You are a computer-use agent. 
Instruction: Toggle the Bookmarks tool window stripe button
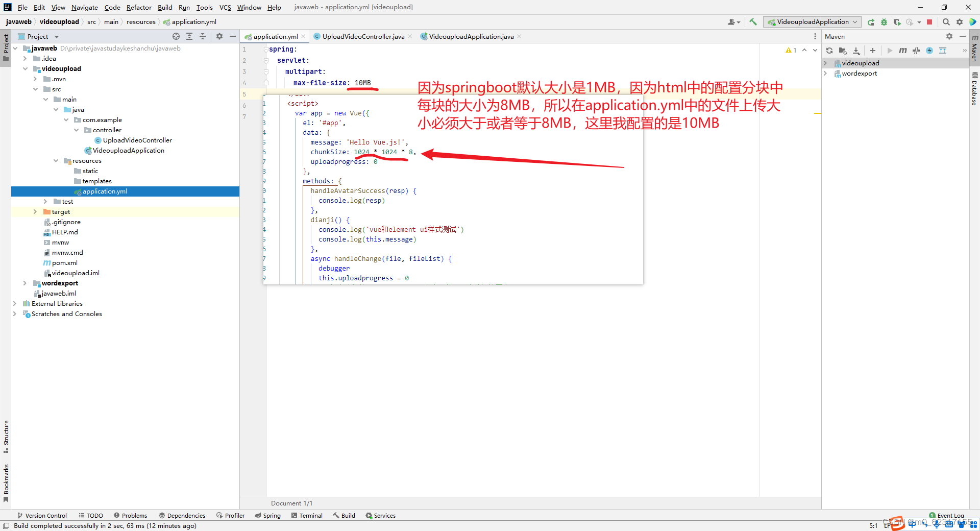[x=6, y=482]
